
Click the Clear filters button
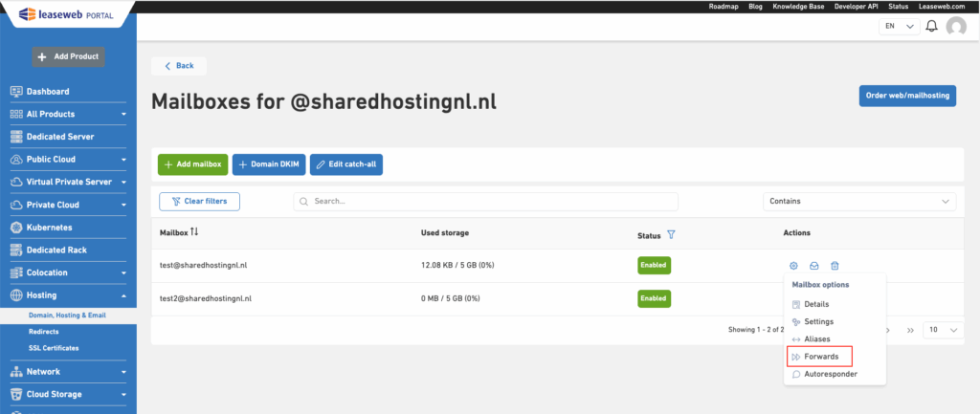[199, 202]
